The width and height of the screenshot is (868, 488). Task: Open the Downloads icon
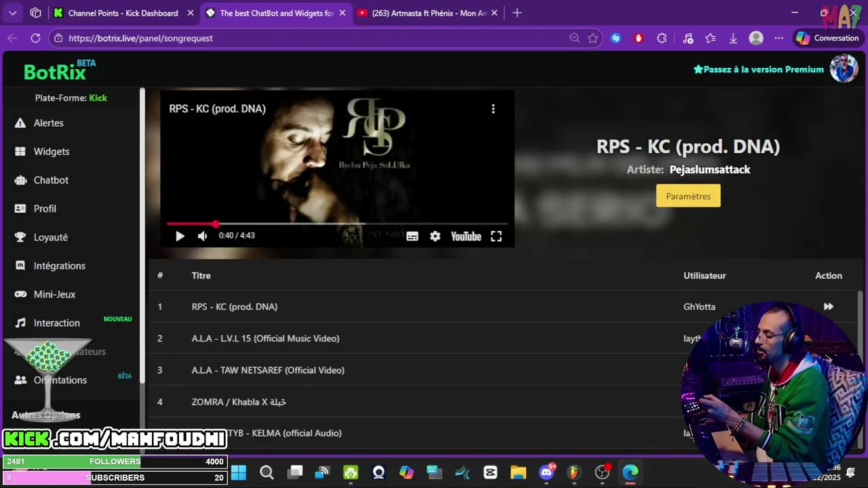click(733, 38)
